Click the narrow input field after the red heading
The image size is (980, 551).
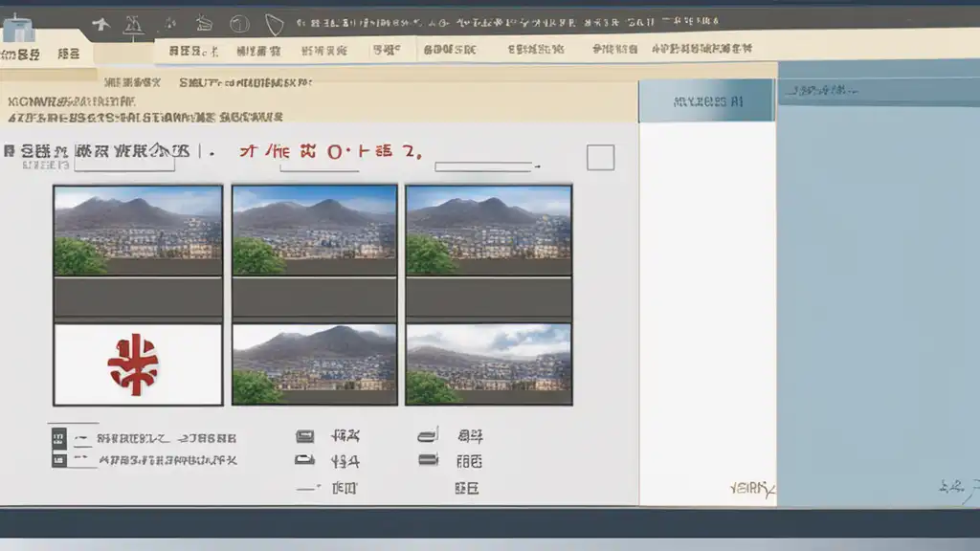[484, 166]
